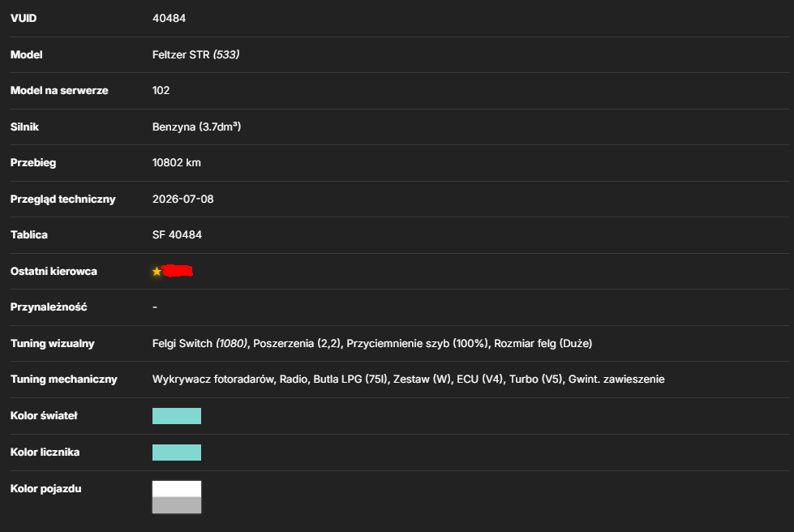Click the mileage value 10802 km
This screenshot has height=532, width=794.
[x=177, y=162]
